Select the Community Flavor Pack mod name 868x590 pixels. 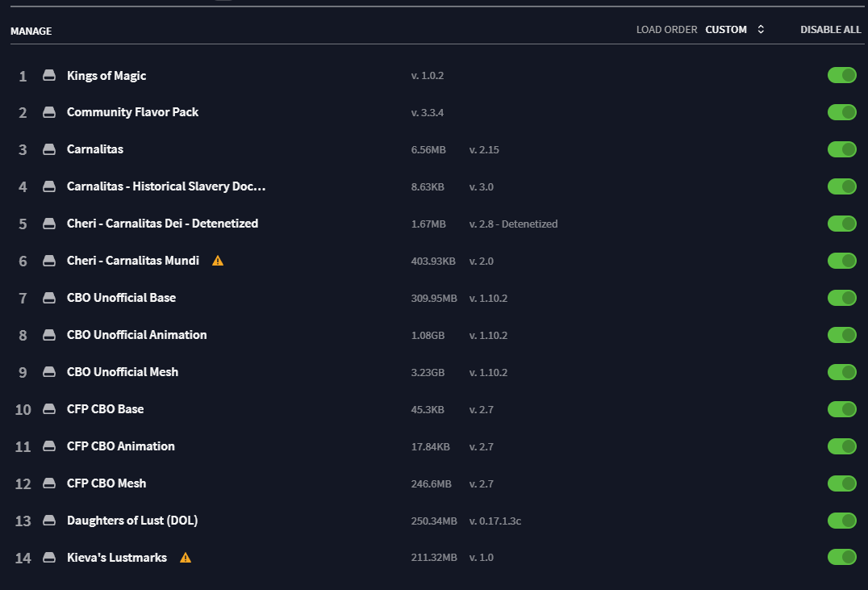(132, 112)
